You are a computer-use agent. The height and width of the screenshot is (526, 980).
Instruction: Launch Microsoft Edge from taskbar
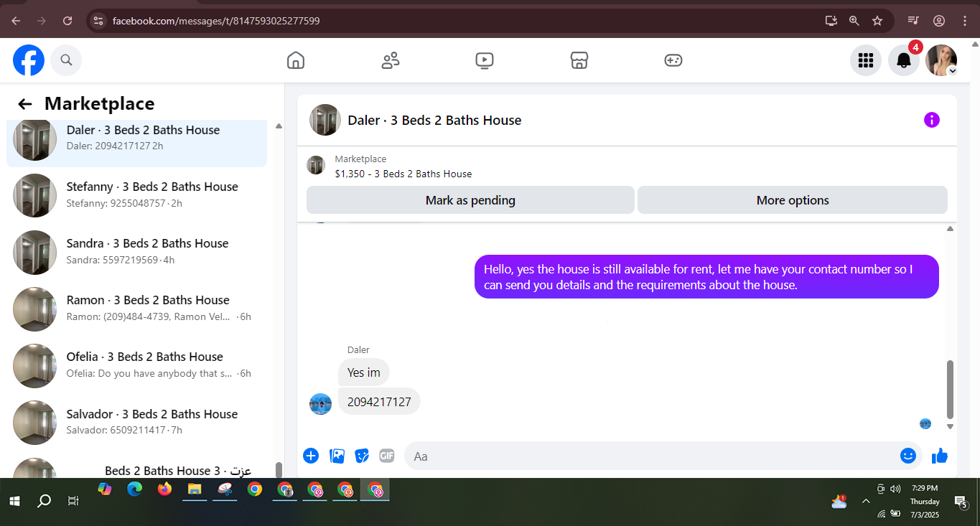click(x=134, y=489)
